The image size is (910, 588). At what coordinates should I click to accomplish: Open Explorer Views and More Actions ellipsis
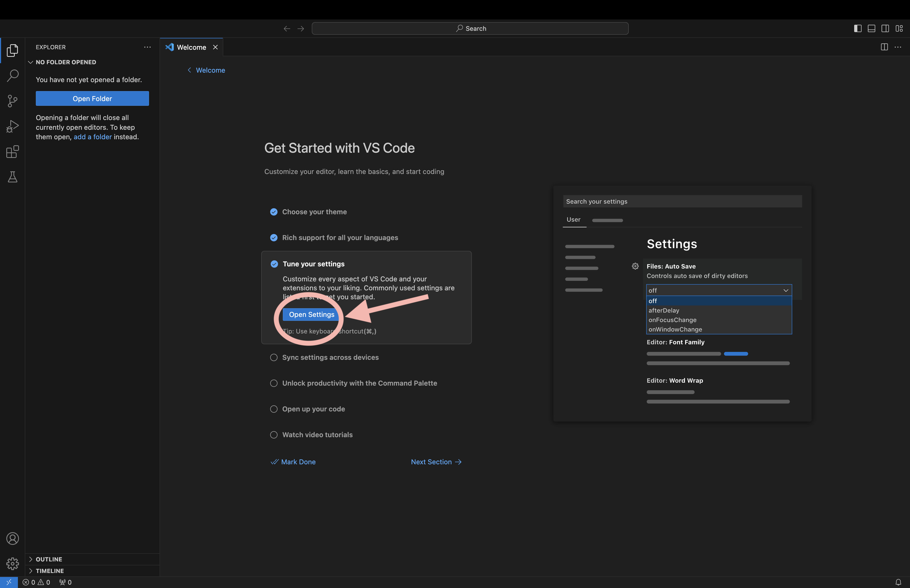coord(147,47)
